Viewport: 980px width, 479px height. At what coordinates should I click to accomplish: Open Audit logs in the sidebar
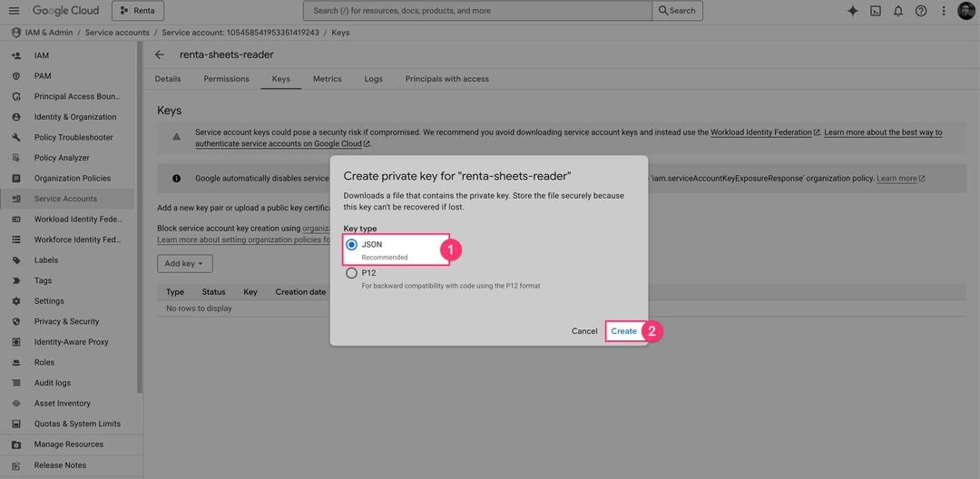53,383
